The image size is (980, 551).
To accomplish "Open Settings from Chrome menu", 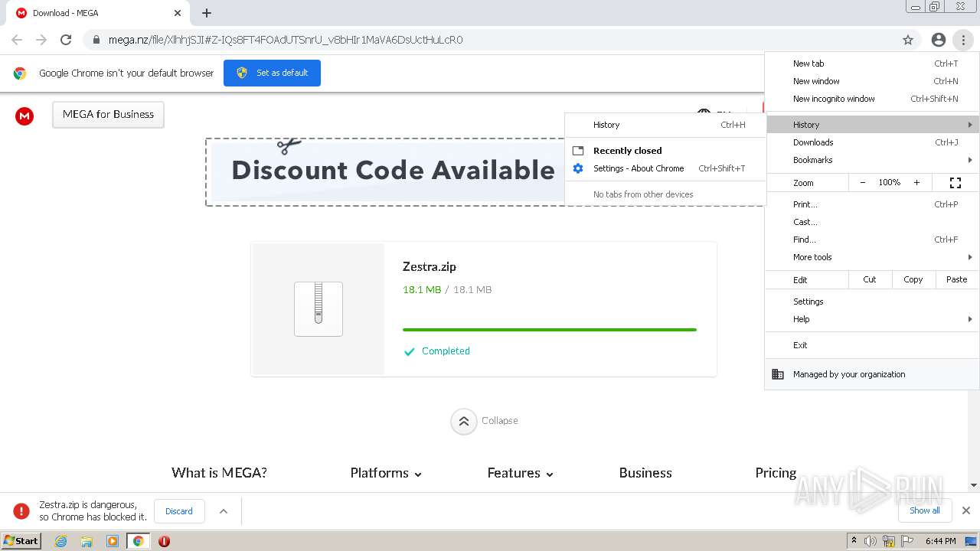I will click(x=872, y=302).
